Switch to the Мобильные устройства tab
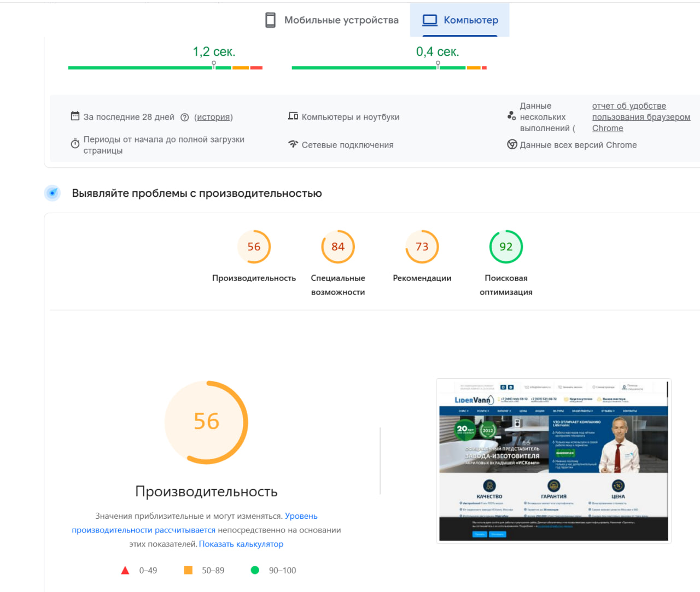Screen dimensions: 700x592 click(331, 20)
